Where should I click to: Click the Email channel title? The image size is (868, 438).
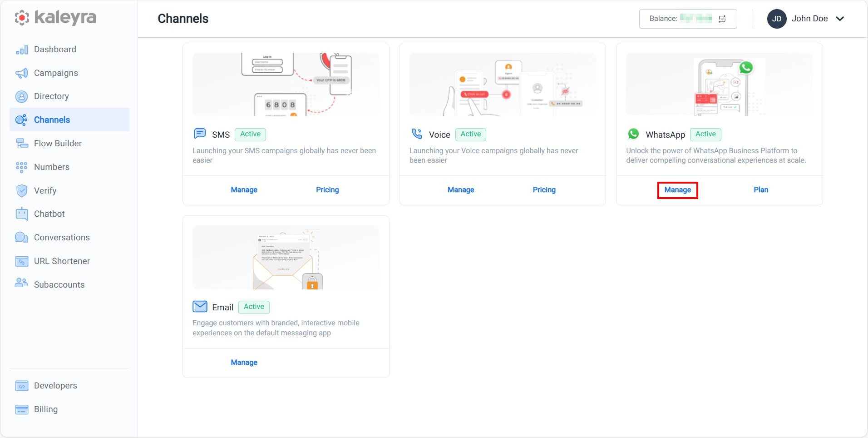click(x=223, y=308)
